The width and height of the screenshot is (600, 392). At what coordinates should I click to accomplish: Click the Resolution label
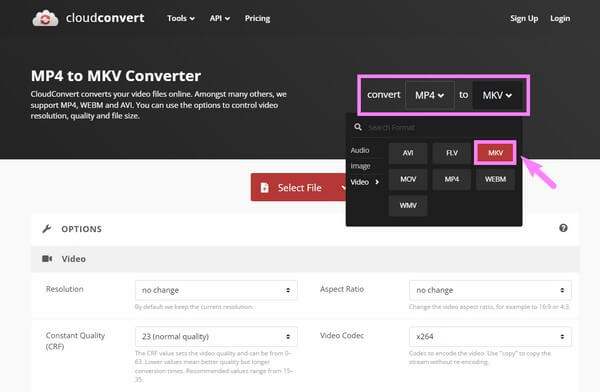65,289
